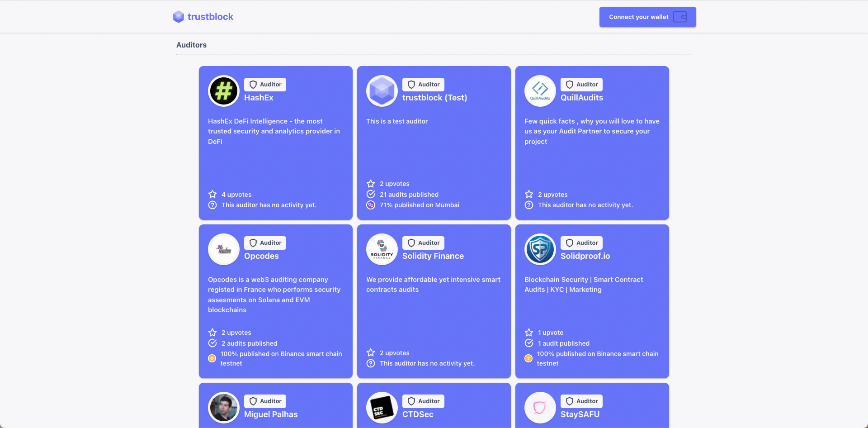Viewport: 868px width, 428px height.
Task: Click shield icon in Solidproof.io Auditor badge
Action: click(570, 243)
